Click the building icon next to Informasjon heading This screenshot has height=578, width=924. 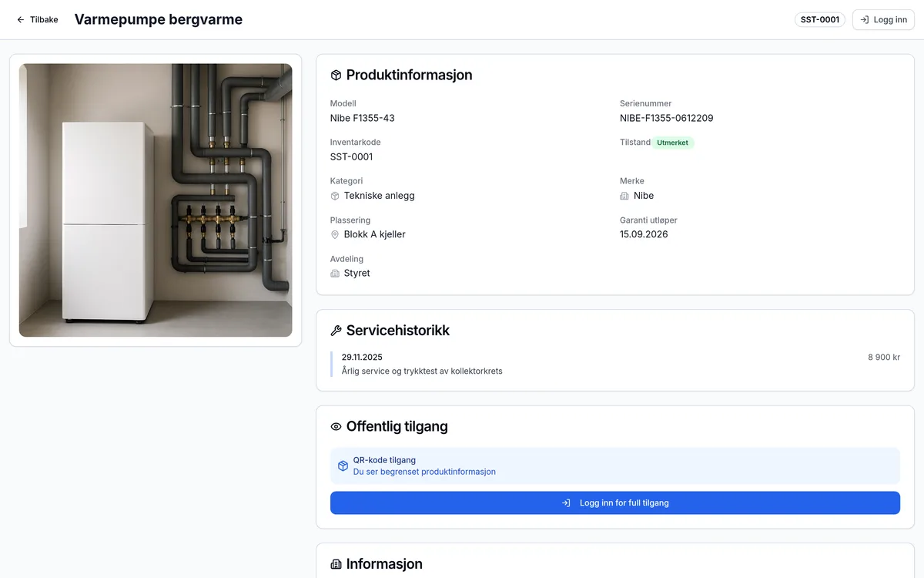[x=336, y=565]
